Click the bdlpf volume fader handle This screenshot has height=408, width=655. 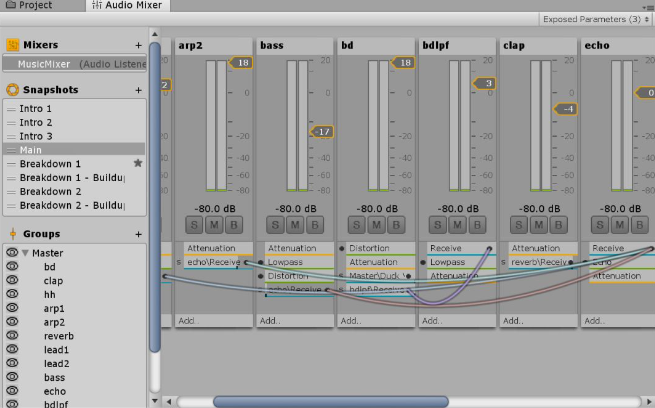coord(483,83)
